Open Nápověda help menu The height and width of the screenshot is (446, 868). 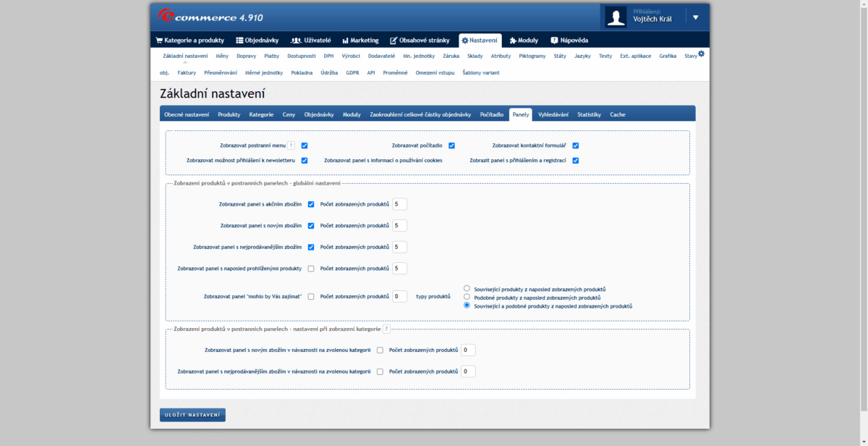569,41
